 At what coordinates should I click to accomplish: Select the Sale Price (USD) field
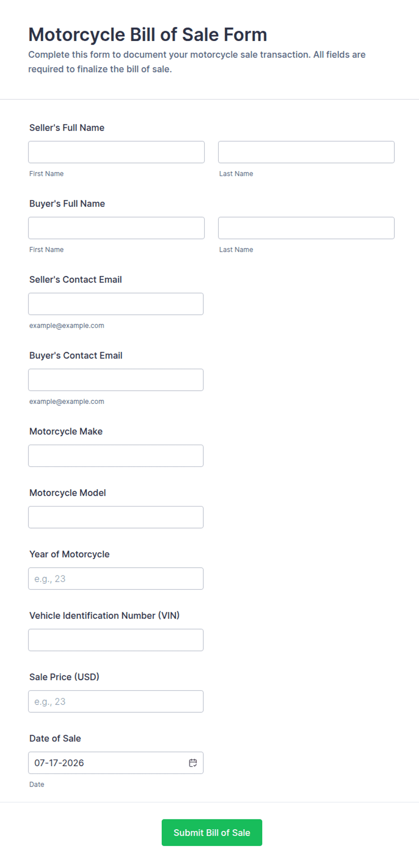click(116, 701)
